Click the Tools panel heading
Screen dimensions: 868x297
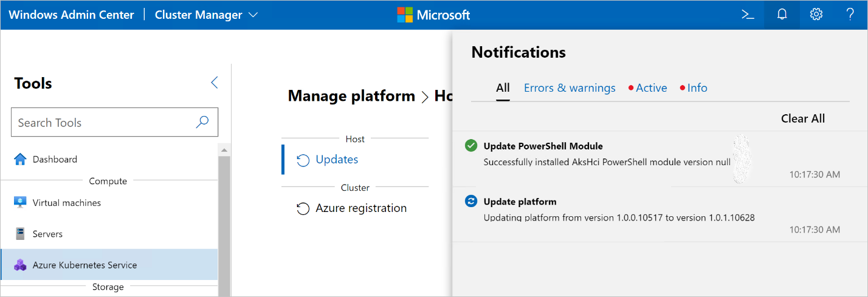click(33, 83)
